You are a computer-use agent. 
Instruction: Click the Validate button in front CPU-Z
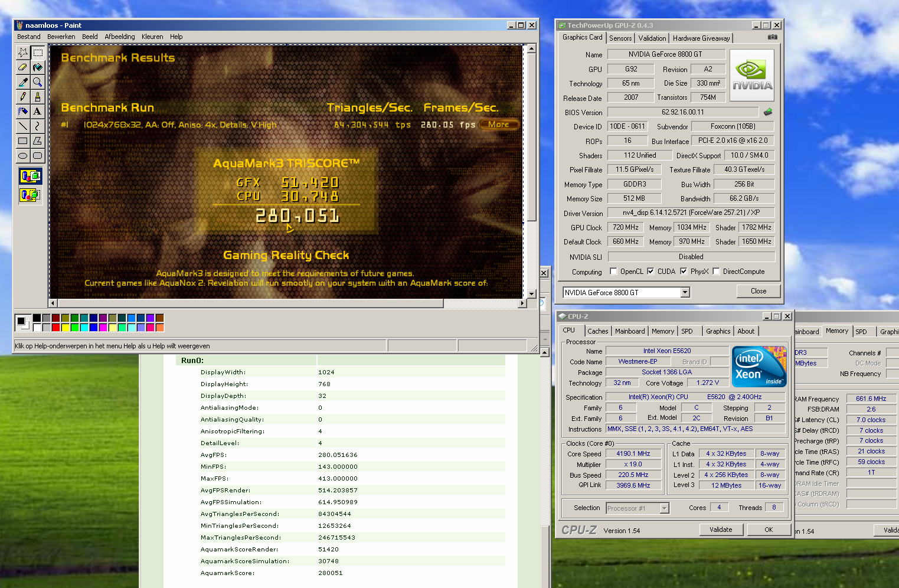tap(721, 530)
